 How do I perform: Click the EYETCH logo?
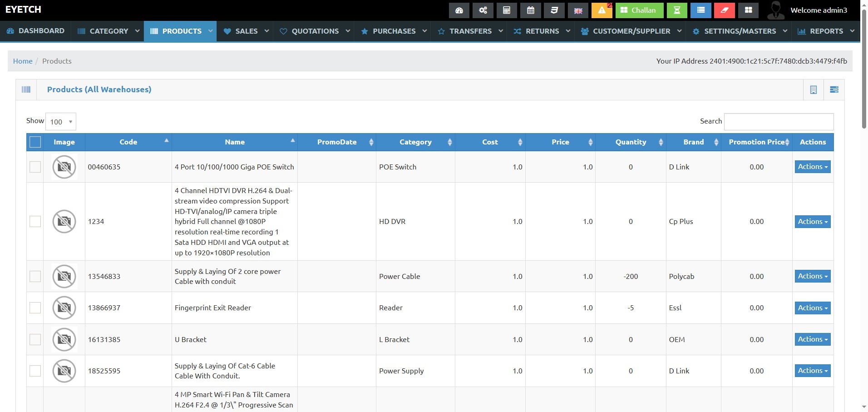coord(23,10)
